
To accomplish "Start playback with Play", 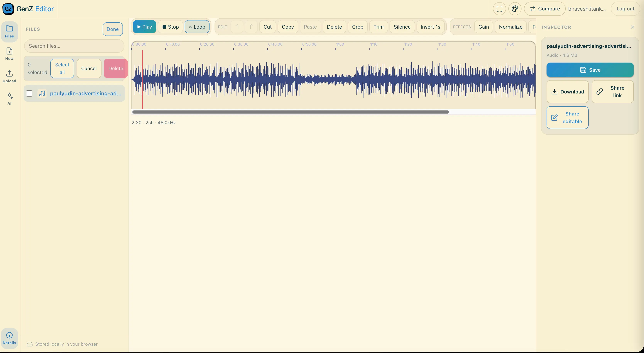I will 145,27.
